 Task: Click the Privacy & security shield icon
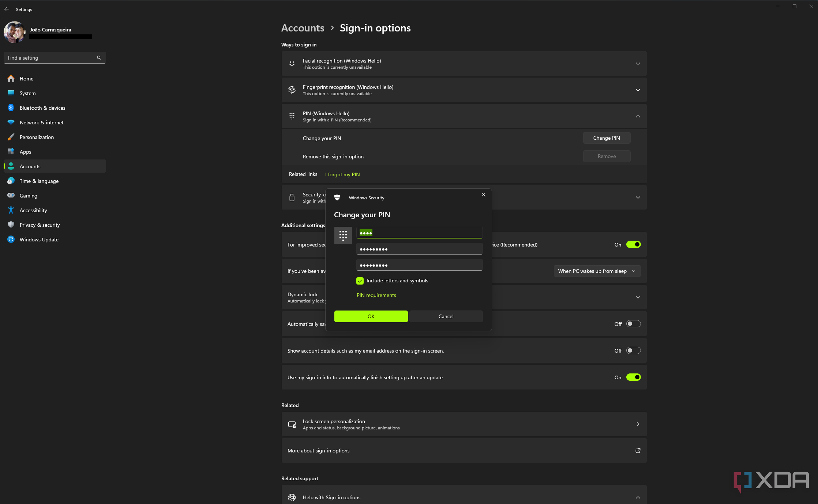(11, 225)
